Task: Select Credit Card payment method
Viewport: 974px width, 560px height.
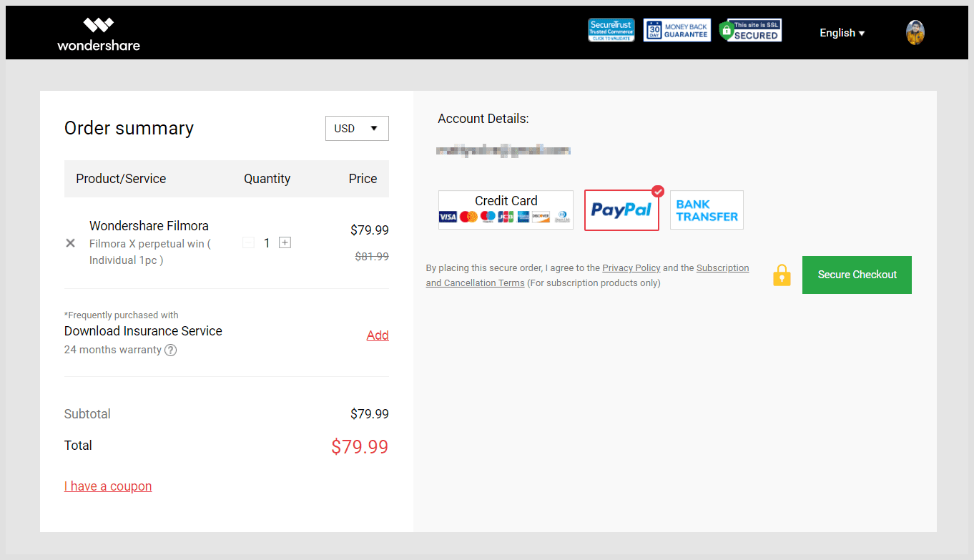Action: (x=506, y=210)
